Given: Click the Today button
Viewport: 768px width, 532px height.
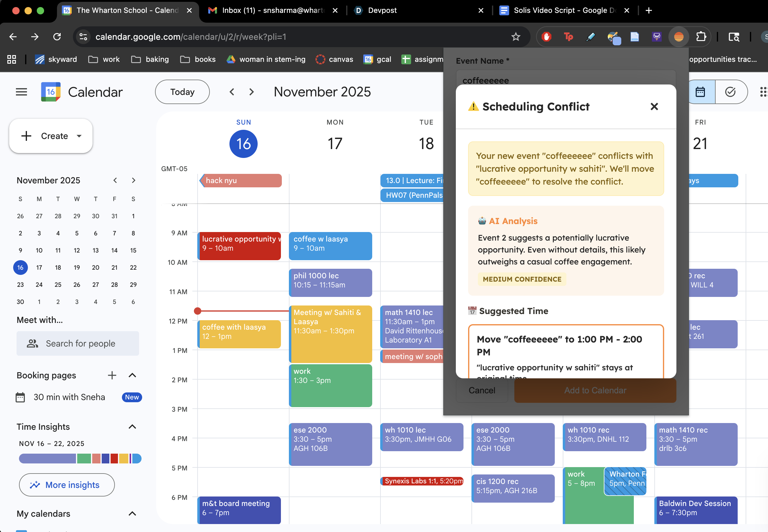Looking at the screenshot, I should coord(182,92).
